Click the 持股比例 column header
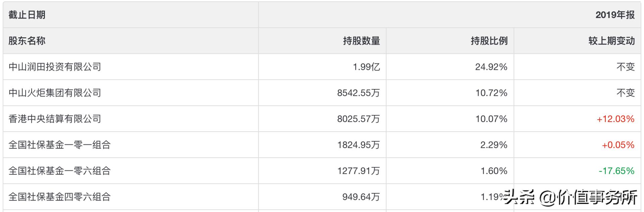The height and width of the screenshot is (212, 644). (x=489, y=41)
